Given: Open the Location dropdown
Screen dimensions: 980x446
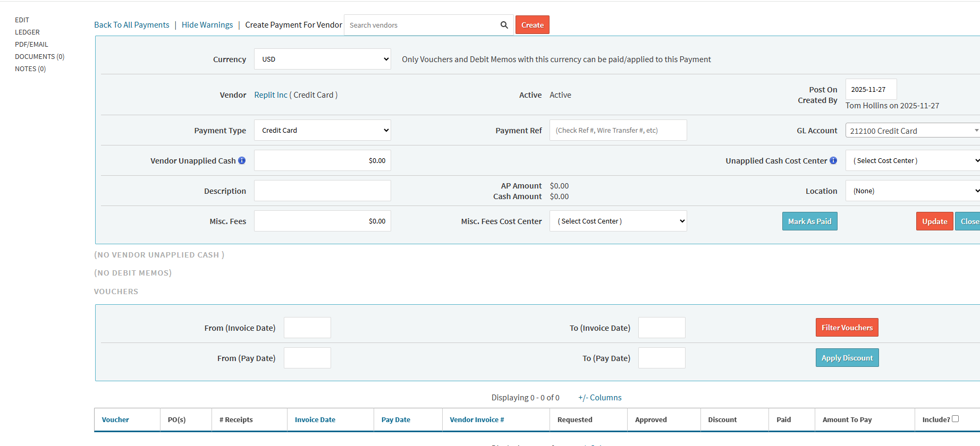Looking at the screenshot, I should point(912,191).
